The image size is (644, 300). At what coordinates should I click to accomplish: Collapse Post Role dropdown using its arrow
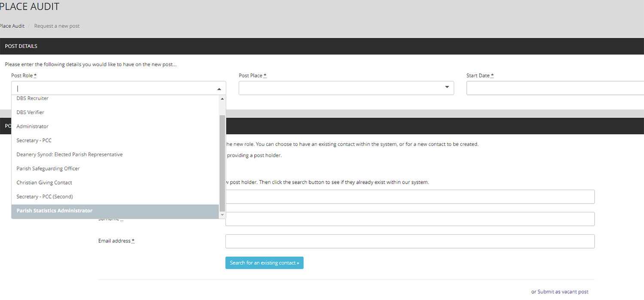pyautogui.click(x=219, y=89)
